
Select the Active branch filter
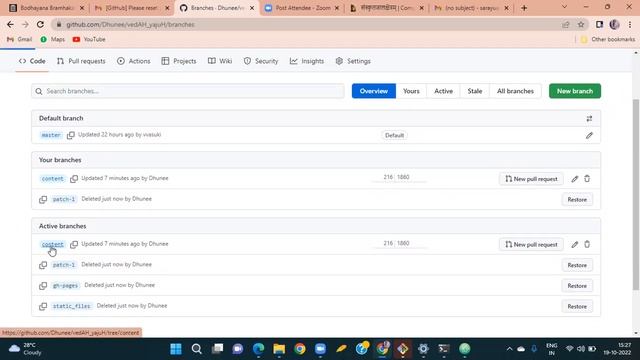pyautogui.click(x=443, y=91)
